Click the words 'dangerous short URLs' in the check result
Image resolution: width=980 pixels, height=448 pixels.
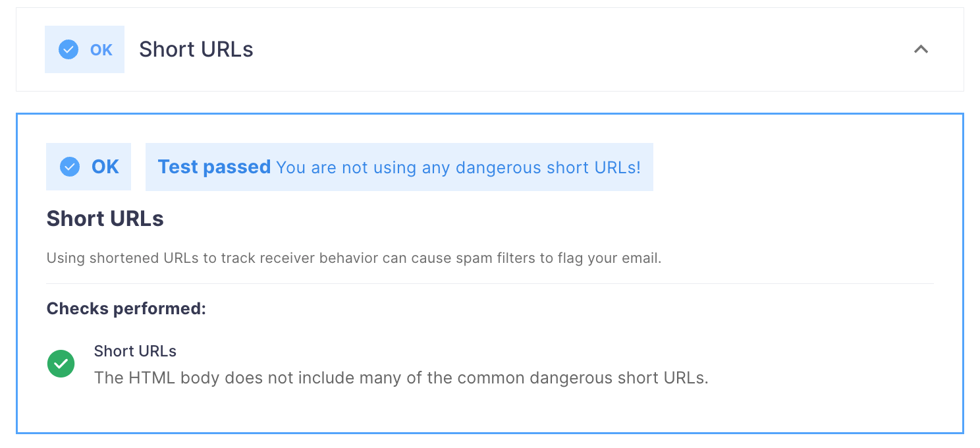616,378
